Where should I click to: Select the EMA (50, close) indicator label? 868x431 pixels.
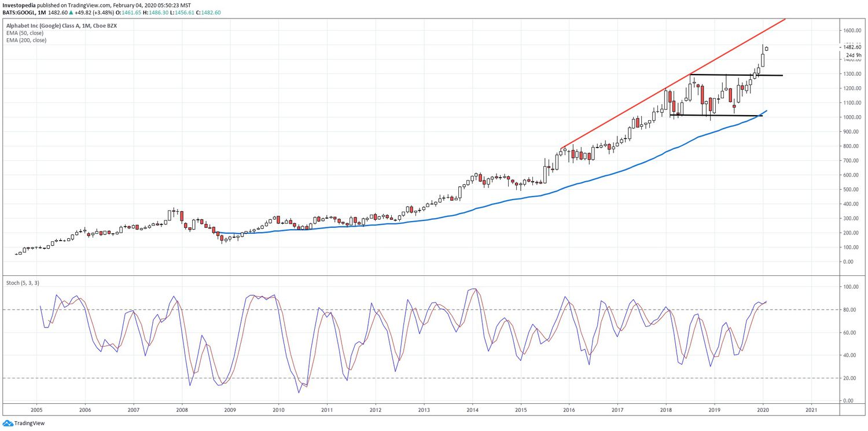pos(26,33)
